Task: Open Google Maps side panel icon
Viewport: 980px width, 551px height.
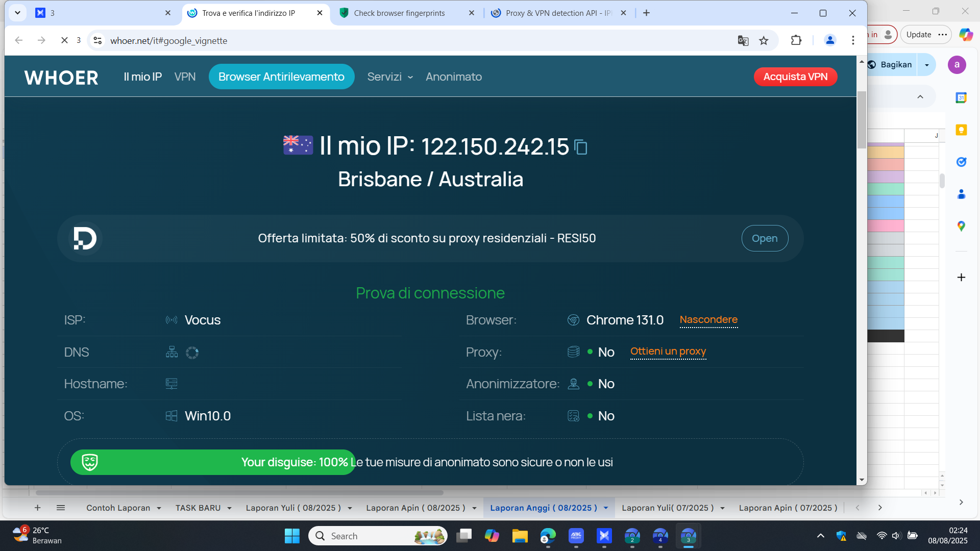Action: [x=961, y=226]
